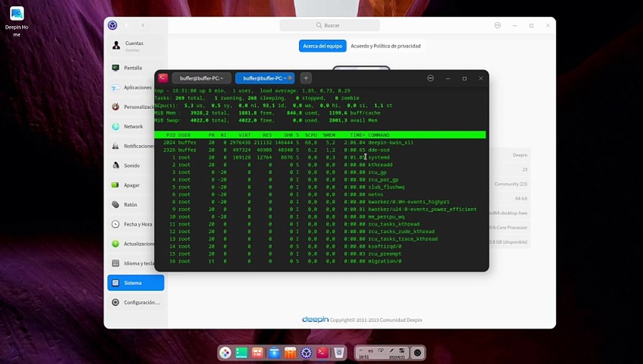Screen dimensions: 643x364
Task: Switch to the first buffer@buffer-PC terminal tab
Action: click(201, 78)
